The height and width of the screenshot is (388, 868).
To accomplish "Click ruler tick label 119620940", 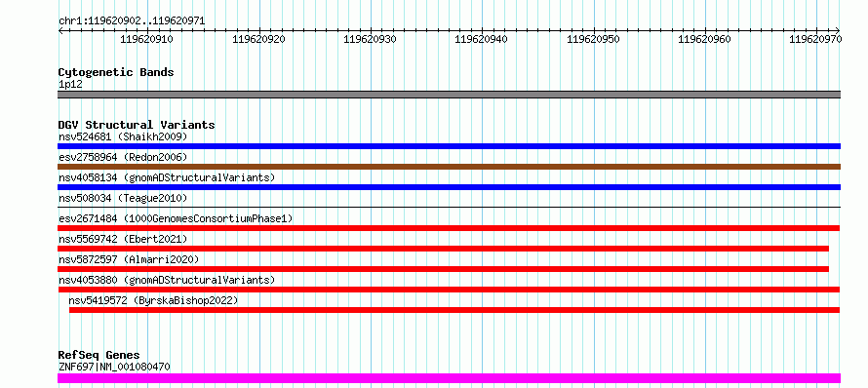I will coord(481,39).
